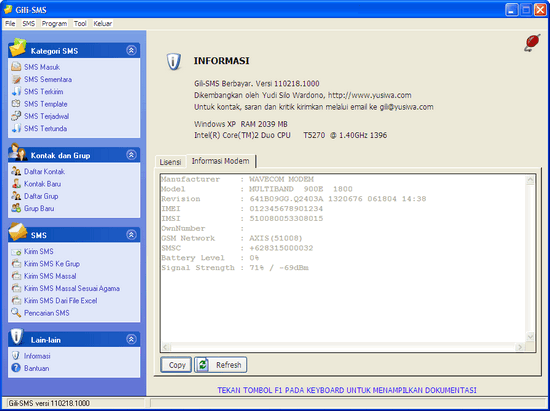Open the SMS Masuk inbox icon
Screen dimensions: 550x411
tap(16, 67)
